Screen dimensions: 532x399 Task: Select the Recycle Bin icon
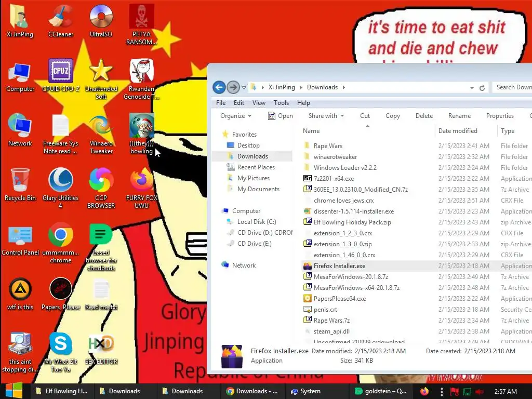(x=20, y=185)
